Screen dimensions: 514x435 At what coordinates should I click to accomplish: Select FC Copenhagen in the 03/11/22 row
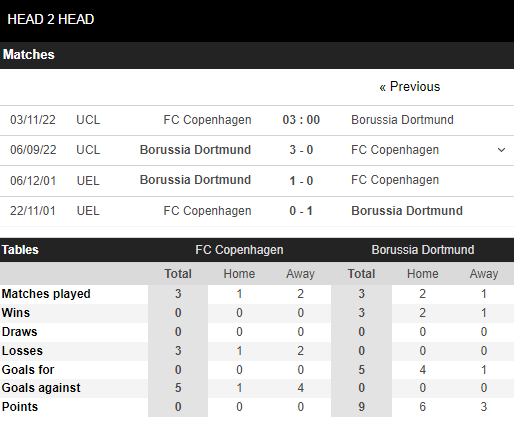pos(207,120)
